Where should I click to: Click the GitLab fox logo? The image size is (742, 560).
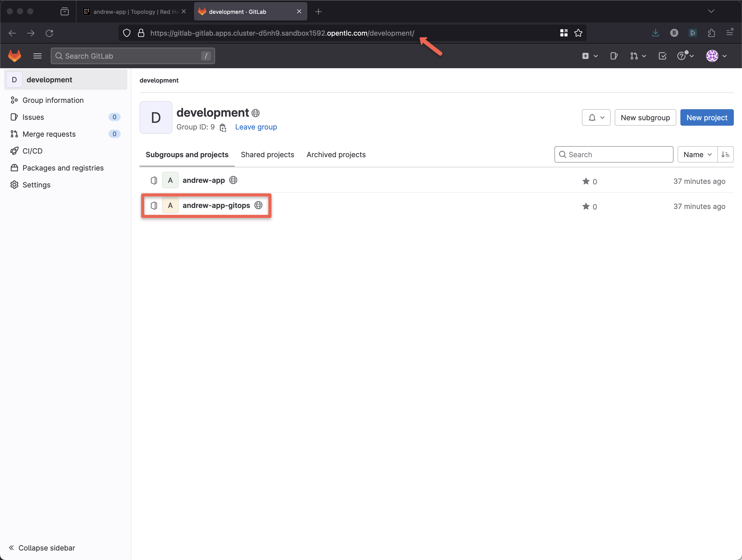coord(14,56)
